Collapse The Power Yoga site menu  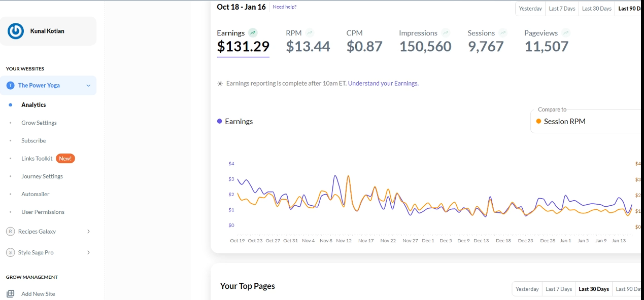(88, 86)
